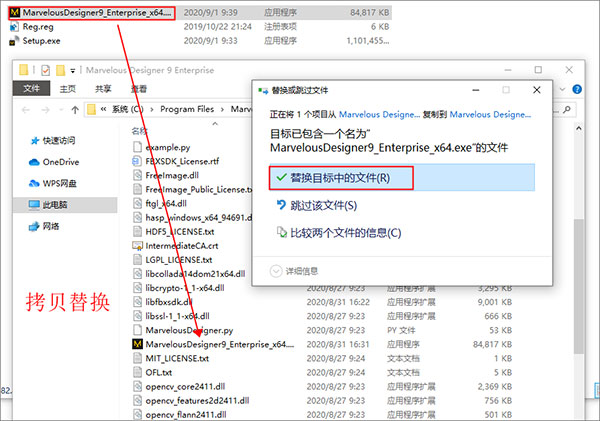Open WPS网盘 in the navigation pane
This screenshot has width=600, height=421.
[60, 183]
